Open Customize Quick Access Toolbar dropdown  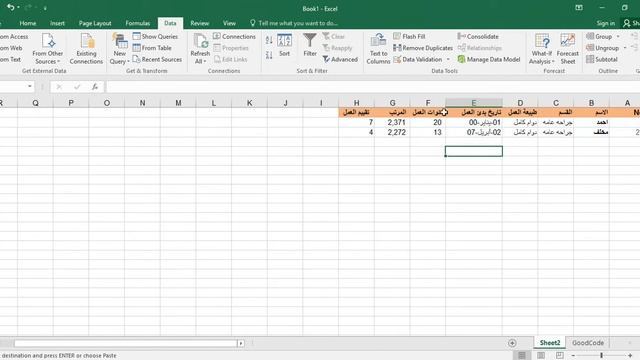[x=45, y=8]
